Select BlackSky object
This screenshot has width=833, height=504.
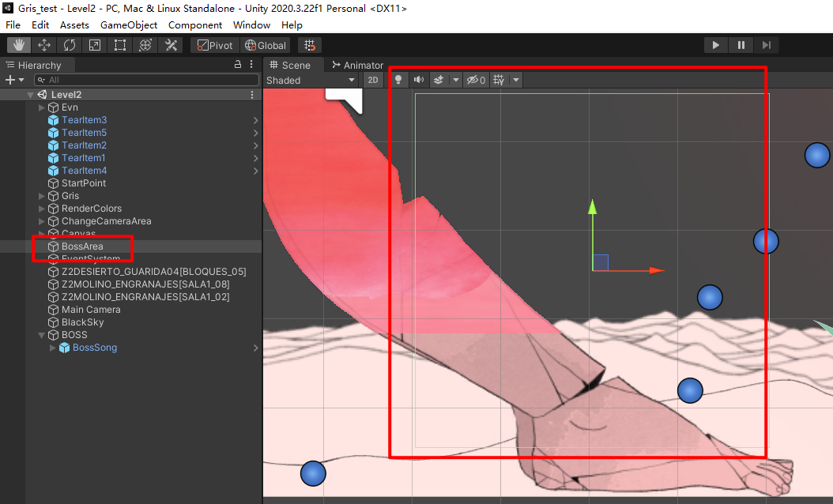[82, 322]
